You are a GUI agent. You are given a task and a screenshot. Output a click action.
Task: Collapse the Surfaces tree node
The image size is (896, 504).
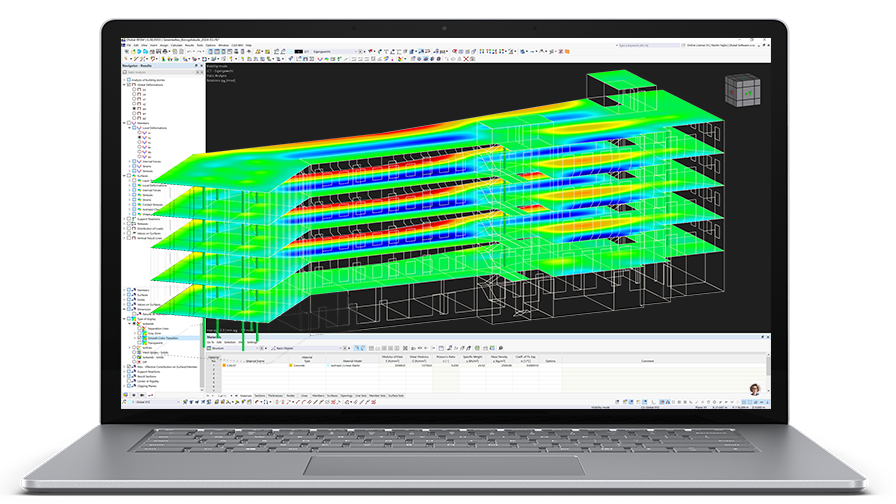pyautogui.click(x=124, y=176)
